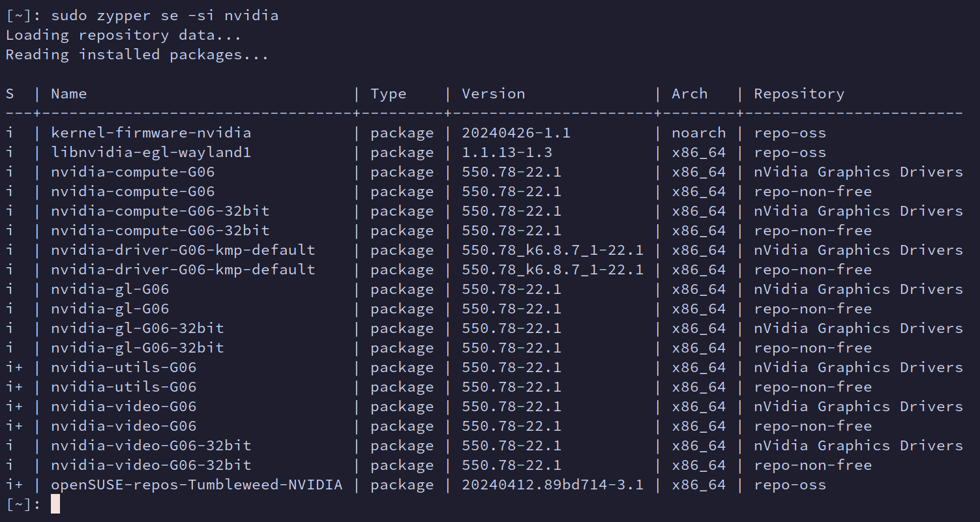Select the kernel-firmware-nvidia package name

[x=151, y=133]
